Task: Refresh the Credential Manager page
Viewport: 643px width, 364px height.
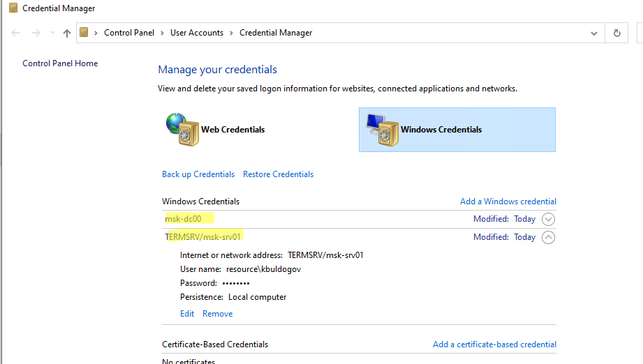Action: (x=616, y=33)
